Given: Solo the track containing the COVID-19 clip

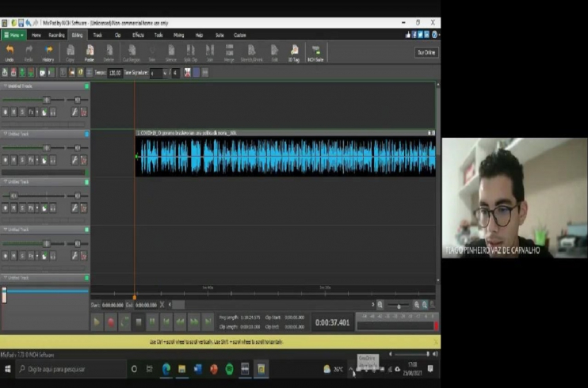Looking at the screenshot, I should coord(22,160).
